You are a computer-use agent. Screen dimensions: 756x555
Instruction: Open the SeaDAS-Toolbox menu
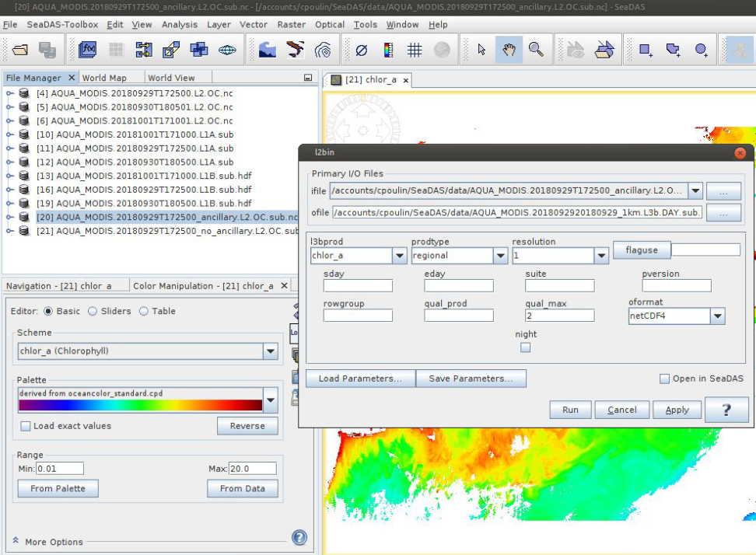(x=62, y=25)
